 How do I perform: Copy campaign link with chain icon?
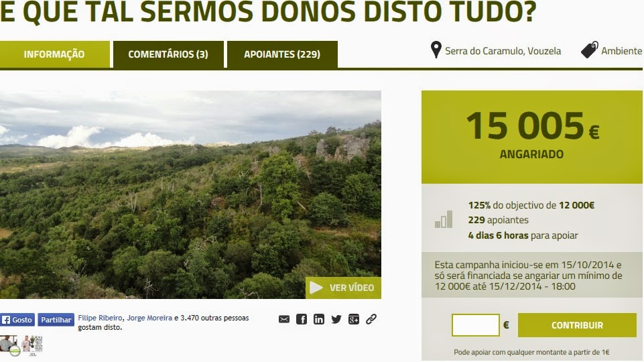[371, 319]
